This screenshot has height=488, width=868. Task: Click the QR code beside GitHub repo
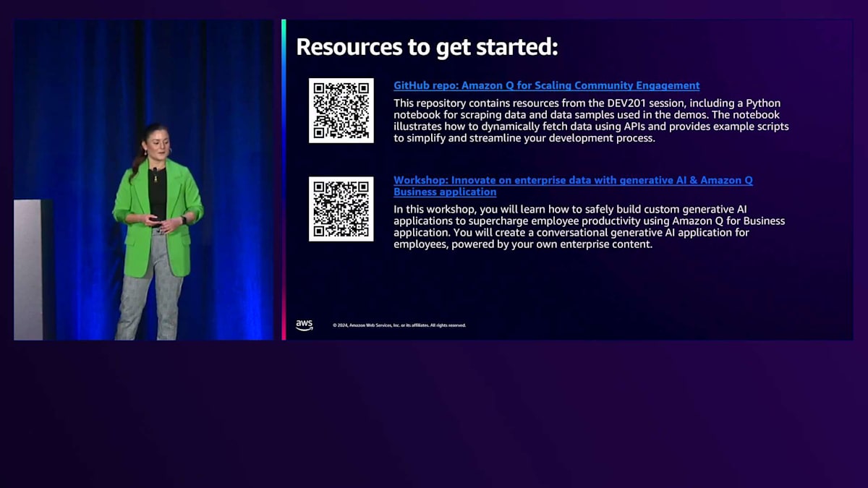341,111
